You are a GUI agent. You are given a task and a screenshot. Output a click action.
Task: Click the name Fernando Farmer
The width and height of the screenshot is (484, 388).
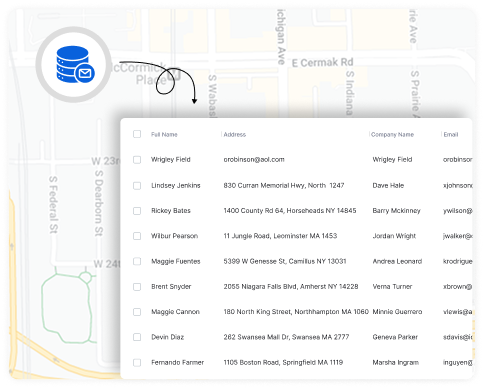[x=177, y=362]
